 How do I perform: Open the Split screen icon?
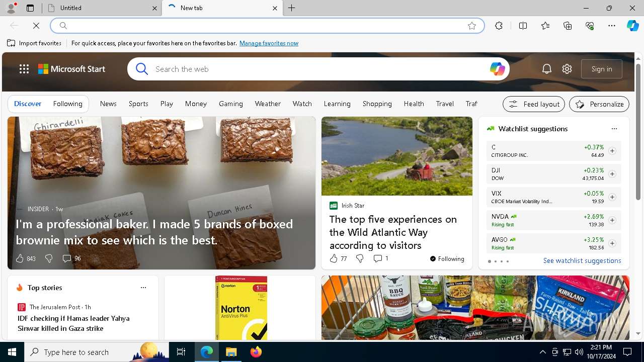coord(523,26)
